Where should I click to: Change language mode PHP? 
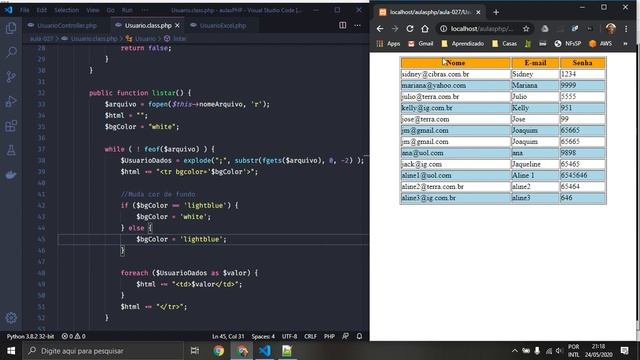pos(329,336)
